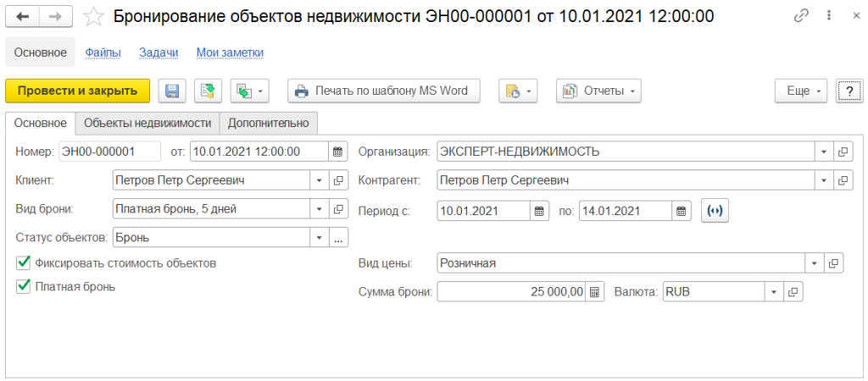This screenshot has width=868, height=381.
Task: Click the post document icon
Action: 207,91
